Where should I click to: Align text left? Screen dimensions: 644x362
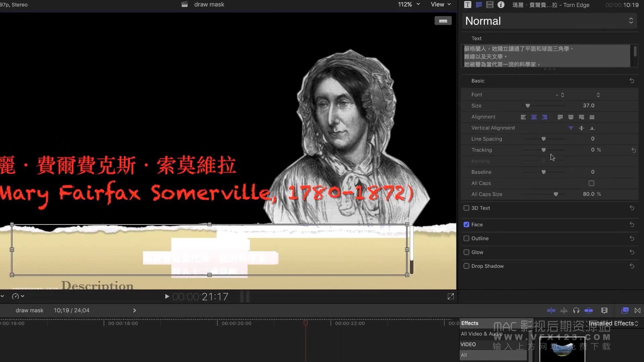(523, 117)
